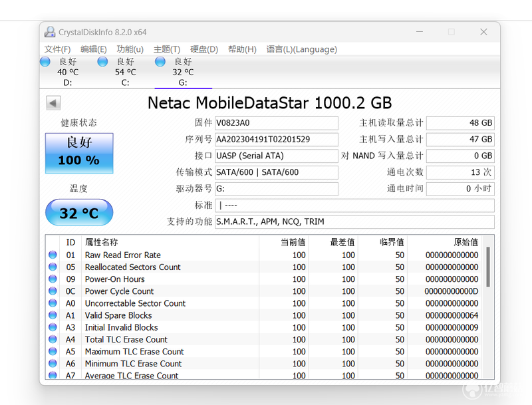Click the power-on hours field 0 小时

tap(460, 189)
